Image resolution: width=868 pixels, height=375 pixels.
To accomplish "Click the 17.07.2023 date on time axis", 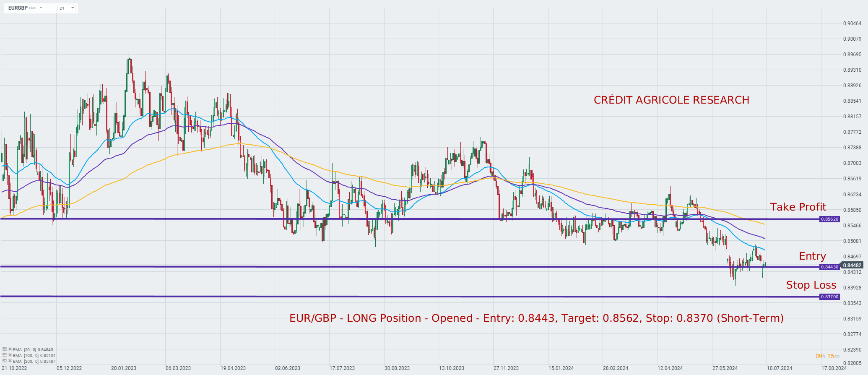I will pyautogui.click(x=342, y=368).
